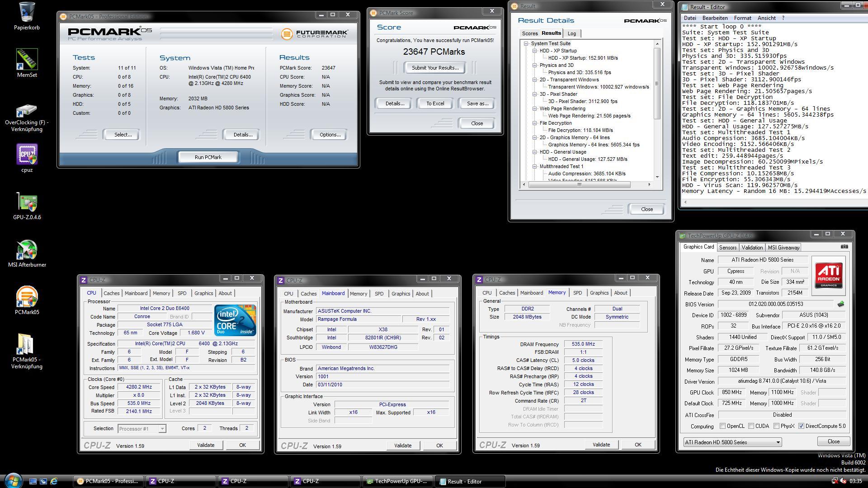Collapse the 2D - Transparent Windows node

(x=534, y=80)
